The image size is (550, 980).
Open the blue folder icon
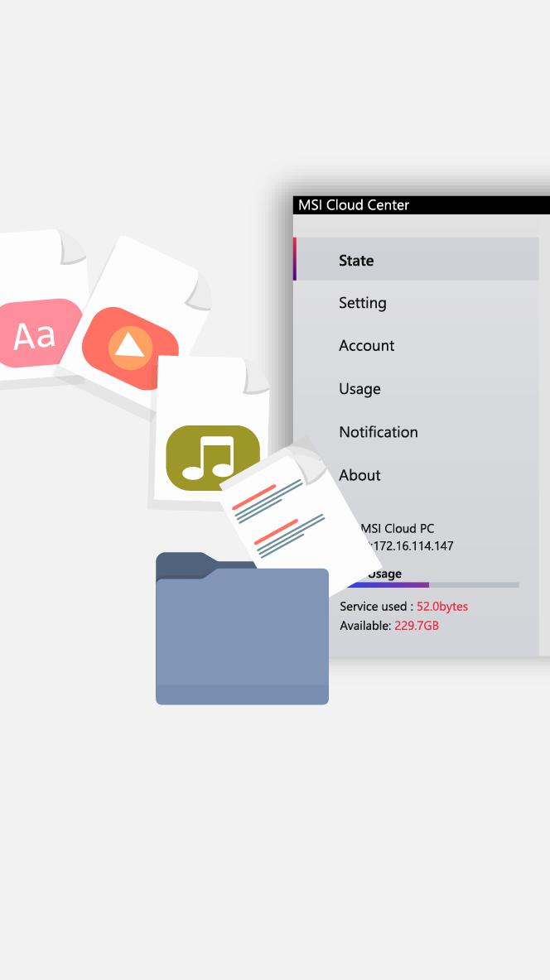(242, 635)
